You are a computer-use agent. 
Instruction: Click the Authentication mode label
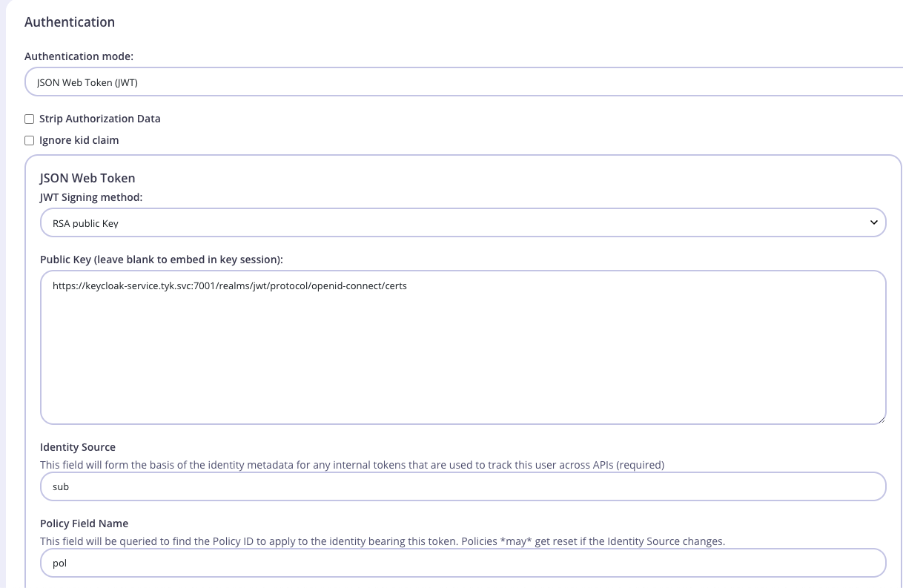click(79, 56)
